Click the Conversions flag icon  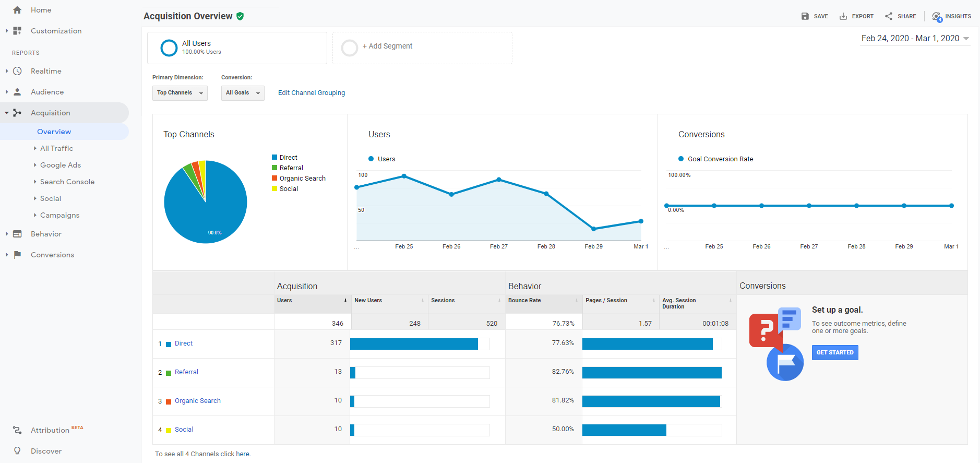pos(17,255)
